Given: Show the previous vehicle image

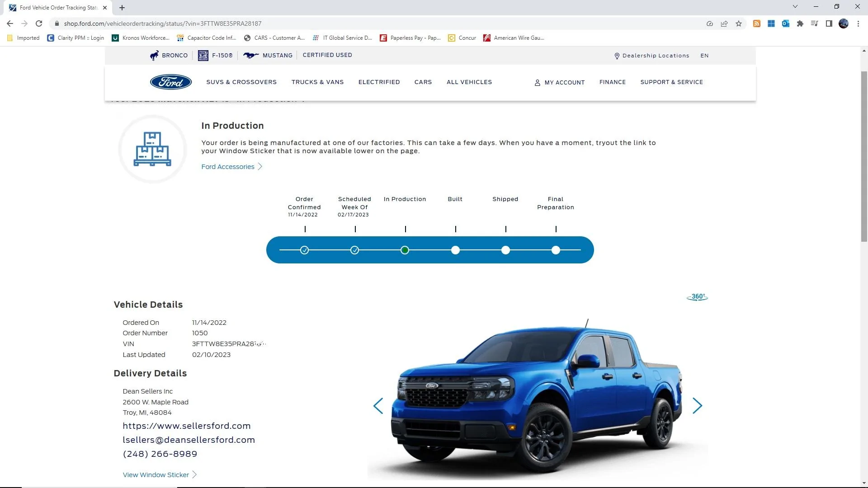Looking at the screenshot, I should (378, 406).
